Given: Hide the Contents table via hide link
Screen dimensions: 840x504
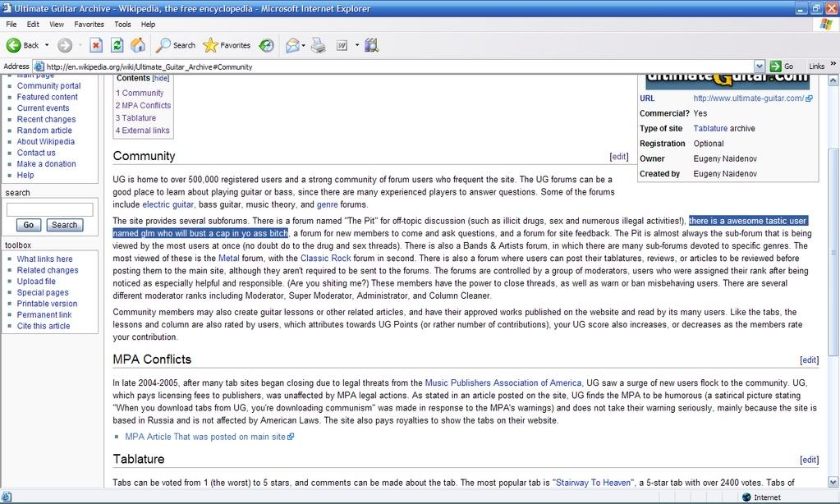Looking at the screenshot, I should pyautogui.click(x=161, y=78).
